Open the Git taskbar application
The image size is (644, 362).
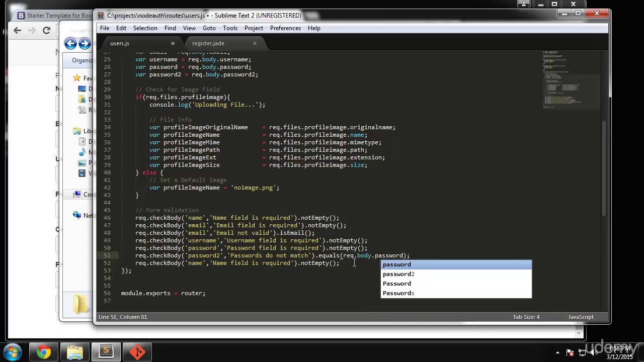point(137,352)
